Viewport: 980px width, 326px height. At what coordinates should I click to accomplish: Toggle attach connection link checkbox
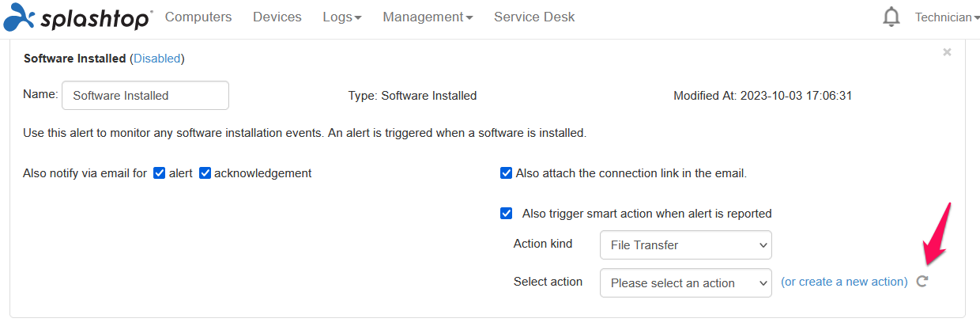click(x=507, y=173)
